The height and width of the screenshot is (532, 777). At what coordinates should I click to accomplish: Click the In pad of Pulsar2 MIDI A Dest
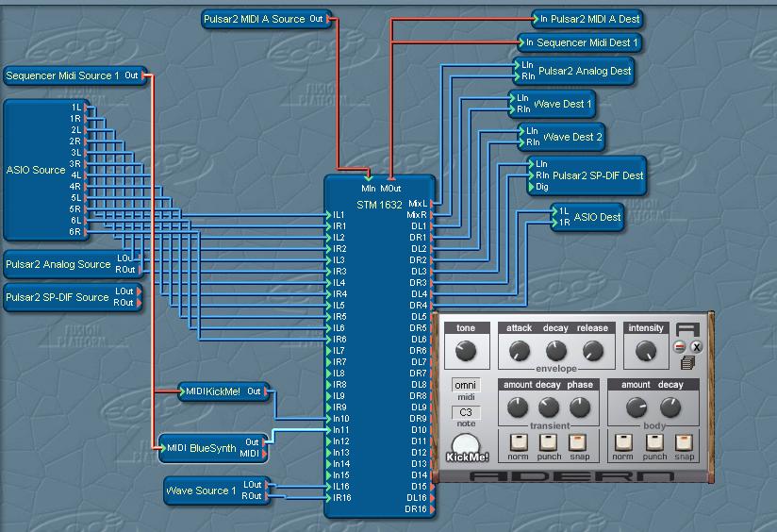pyautogui.click(x=536, y=19)
